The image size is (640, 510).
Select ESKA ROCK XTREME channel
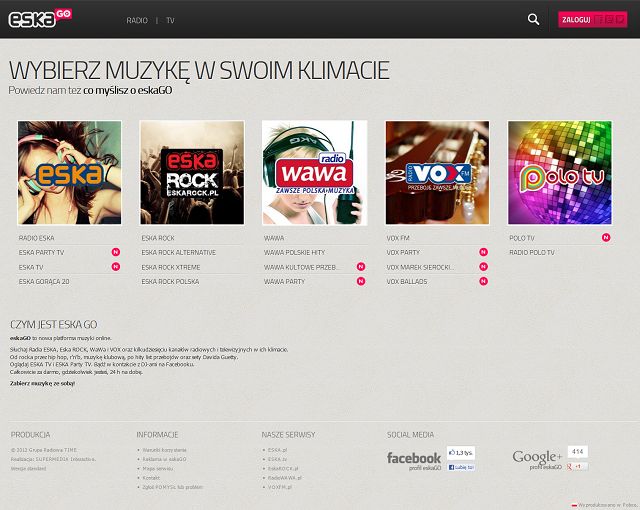point(171,267)
